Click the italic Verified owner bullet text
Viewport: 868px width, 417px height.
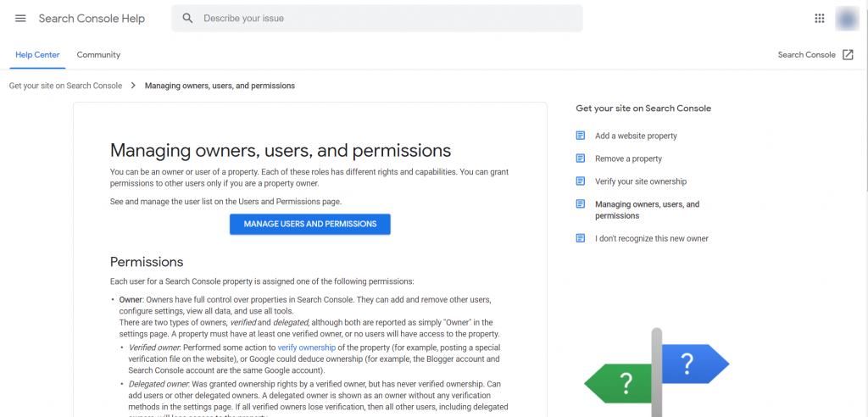point(154,347)
